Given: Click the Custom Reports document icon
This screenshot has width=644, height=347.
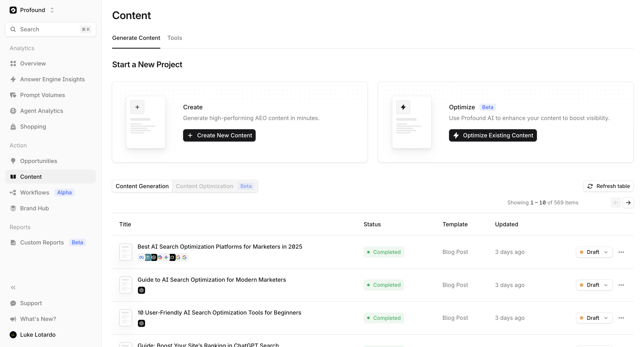Looking at the screenshot, I should [x=13, y=243].
